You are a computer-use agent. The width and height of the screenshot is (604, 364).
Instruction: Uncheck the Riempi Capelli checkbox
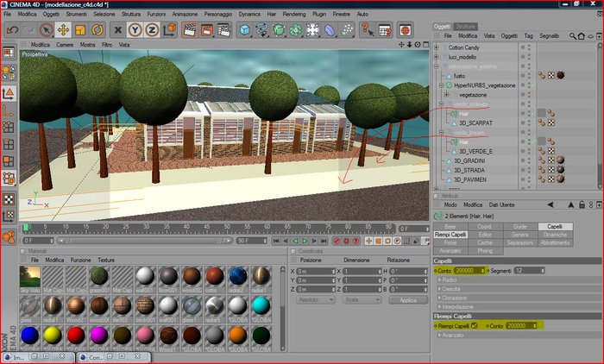pos(475,325)
